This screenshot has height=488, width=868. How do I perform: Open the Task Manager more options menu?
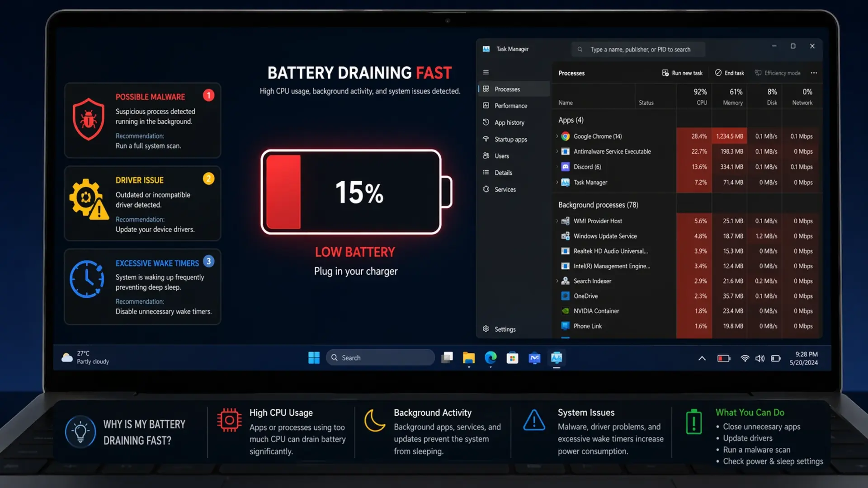[x=814, y=73]
